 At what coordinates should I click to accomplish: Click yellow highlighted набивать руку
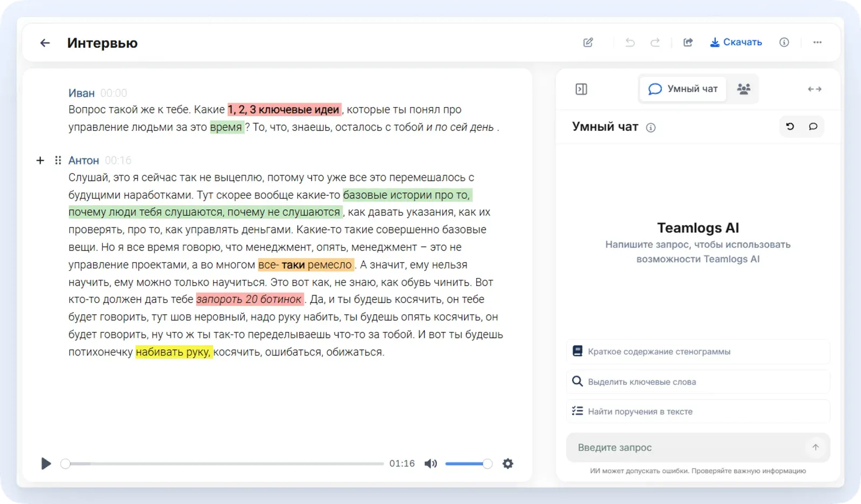[174, 352]
